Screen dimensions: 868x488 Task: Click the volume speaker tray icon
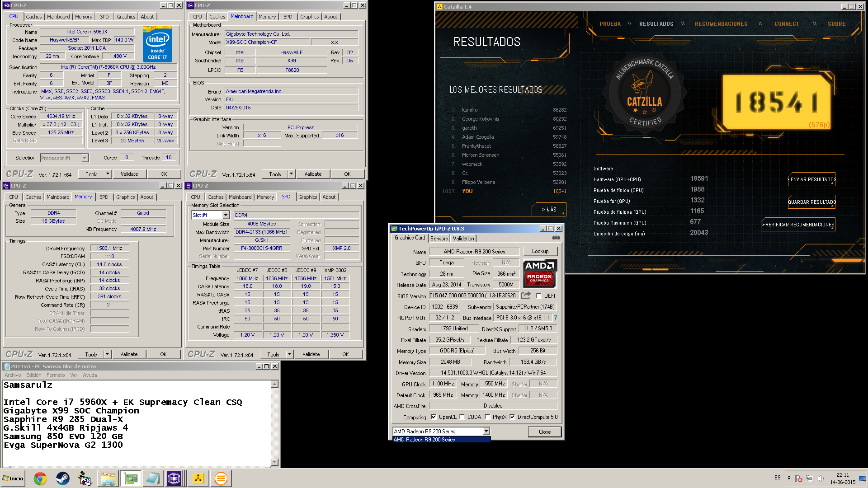(821, 479)
